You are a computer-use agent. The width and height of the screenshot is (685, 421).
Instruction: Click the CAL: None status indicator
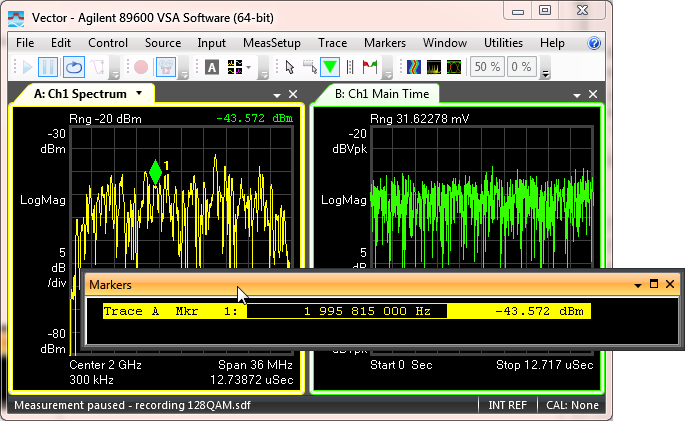[x=572, y=405]
